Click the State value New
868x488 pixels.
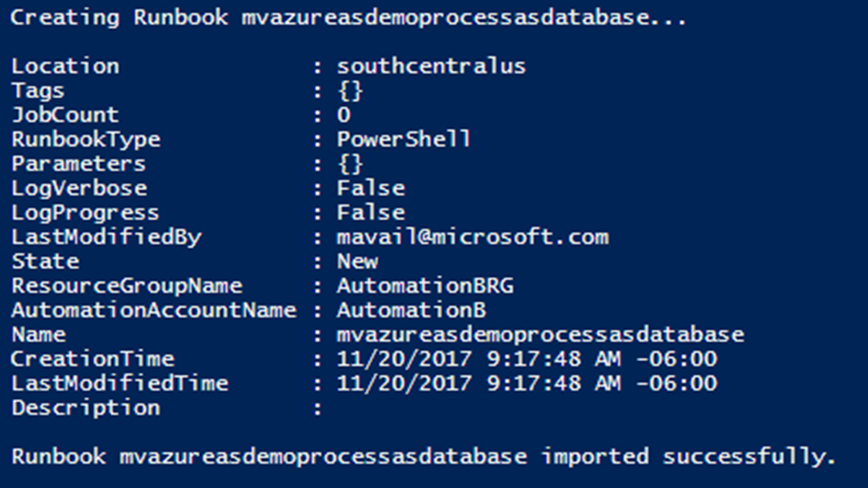coord(357,261)
